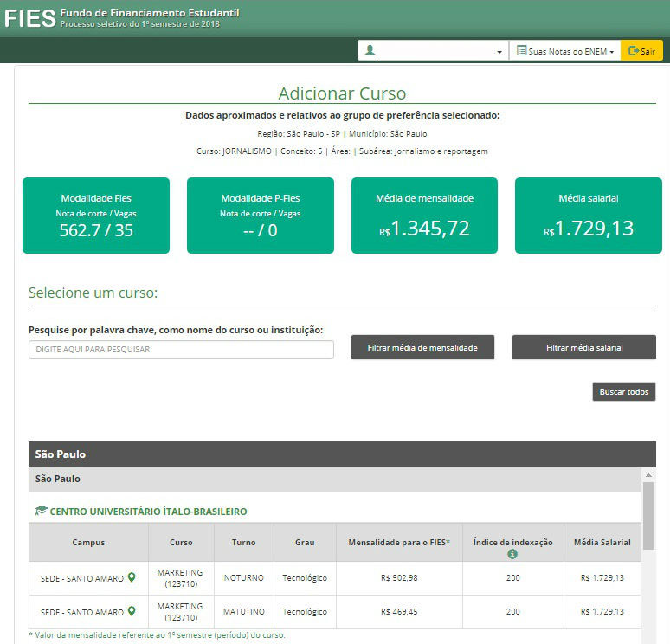
Task: Click the Média Salarial column header
Action: pyautogui.click(x=602, y=543)
